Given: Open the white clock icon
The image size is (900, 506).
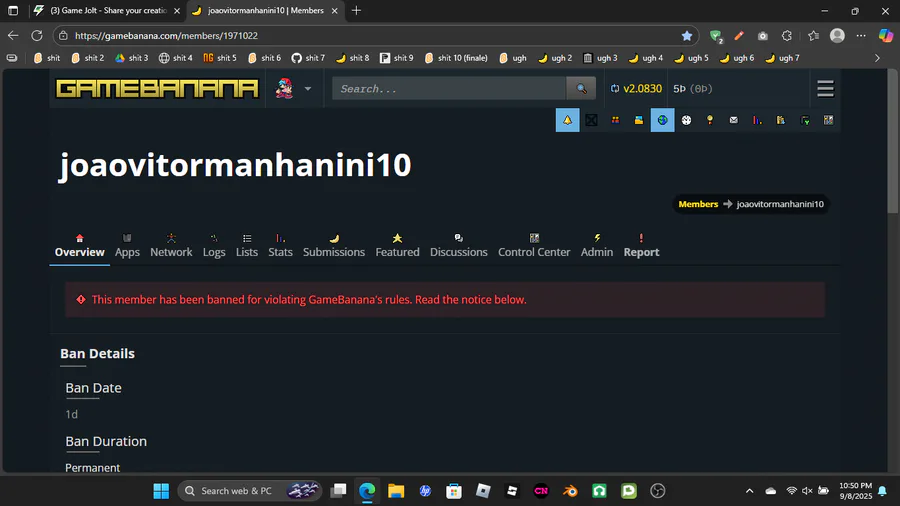Looking at the screenshot, I should pos(686,120).
